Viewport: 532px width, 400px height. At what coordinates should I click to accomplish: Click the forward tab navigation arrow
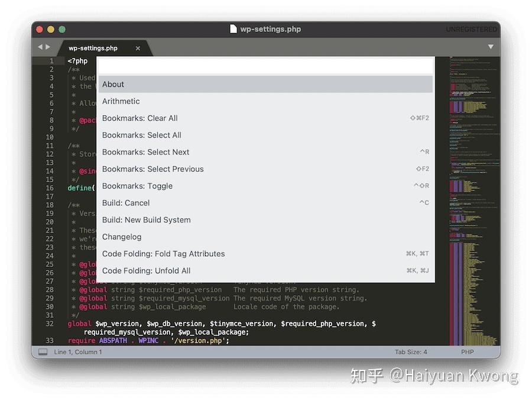point(48,47)
